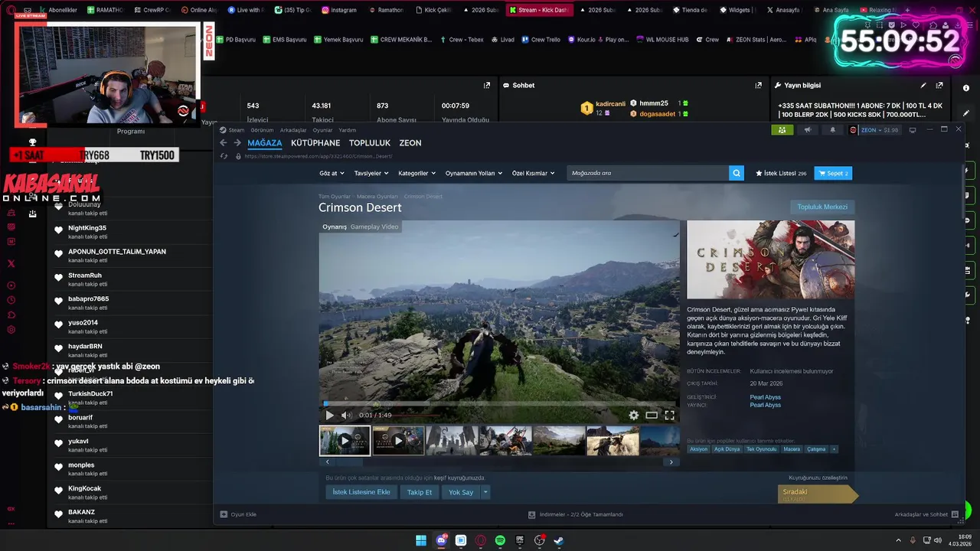The width and height of the screenshot is (980, 551).
Task: Open the Arkadaşlar menu in Steam
Action: tap(293, 130)
